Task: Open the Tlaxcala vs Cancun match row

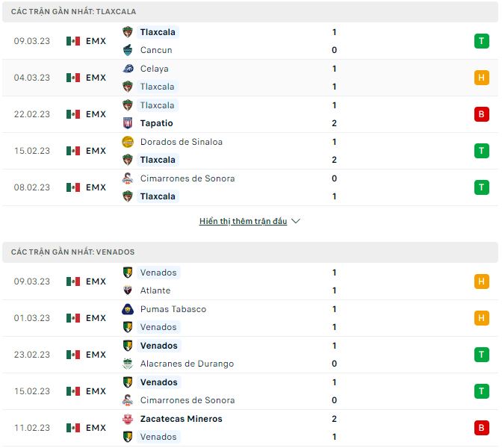Action: (224, 41)
